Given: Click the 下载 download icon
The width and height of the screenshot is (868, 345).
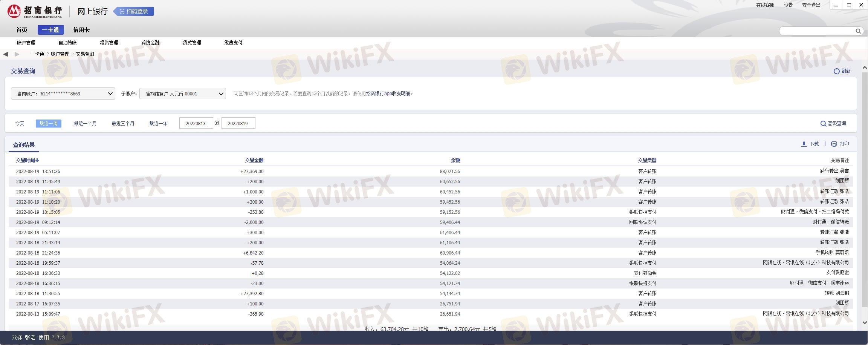Looking at the screenshot, I should pos(804,144).
